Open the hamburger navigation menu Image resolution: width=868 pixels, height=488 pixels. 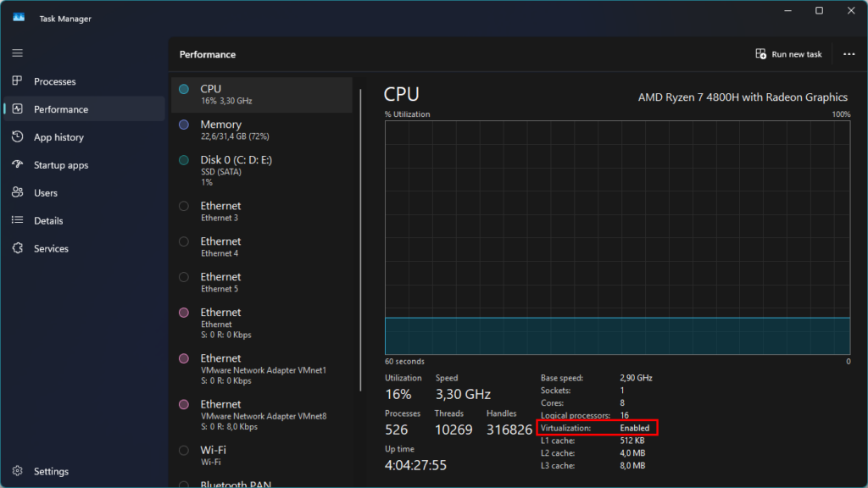click(x=18, y=53)
